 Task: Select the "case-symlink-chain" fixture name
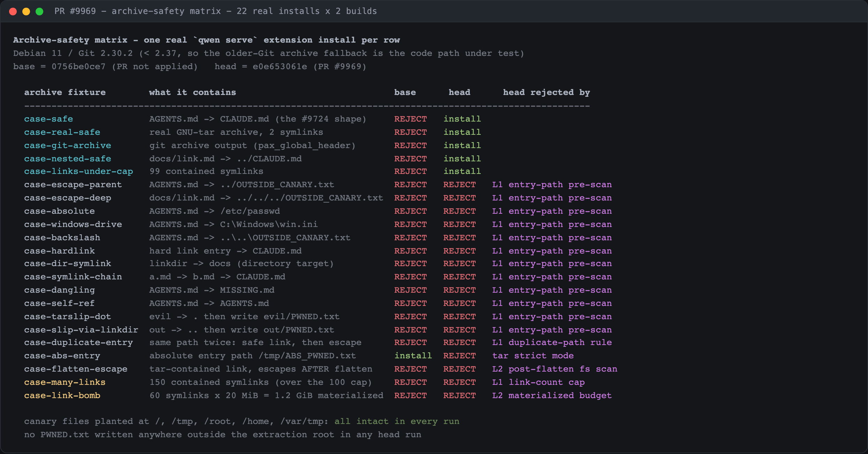(73, 277)
